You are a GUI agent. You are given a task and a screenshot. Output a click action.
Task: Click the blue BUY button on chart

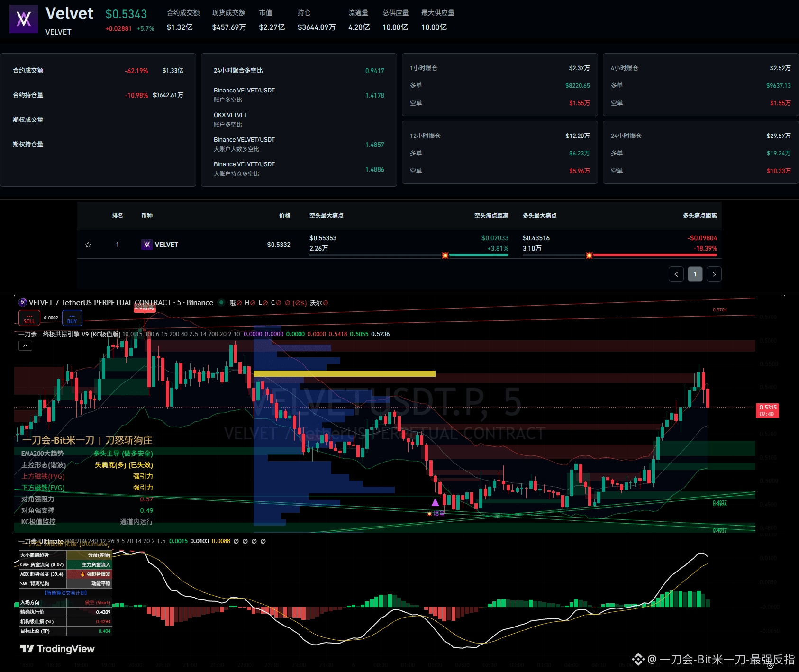tap(72, 318)
